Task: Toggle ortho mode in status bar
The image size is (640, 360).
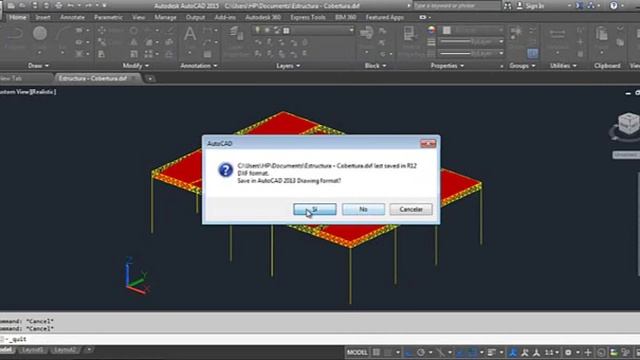Action: (408, 353)
